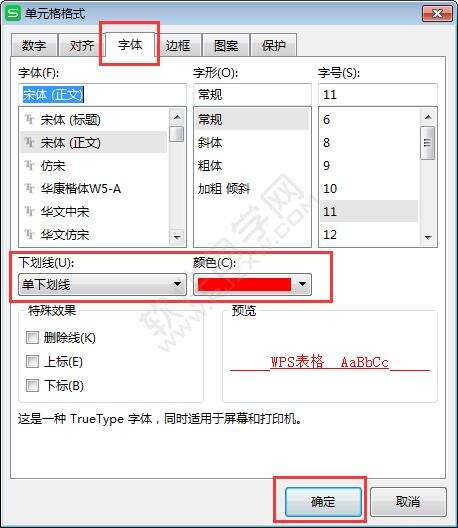The width and height of the screenshot is (458, 528).
Task: Click font size list scroll down arrow
Action: 428,238
